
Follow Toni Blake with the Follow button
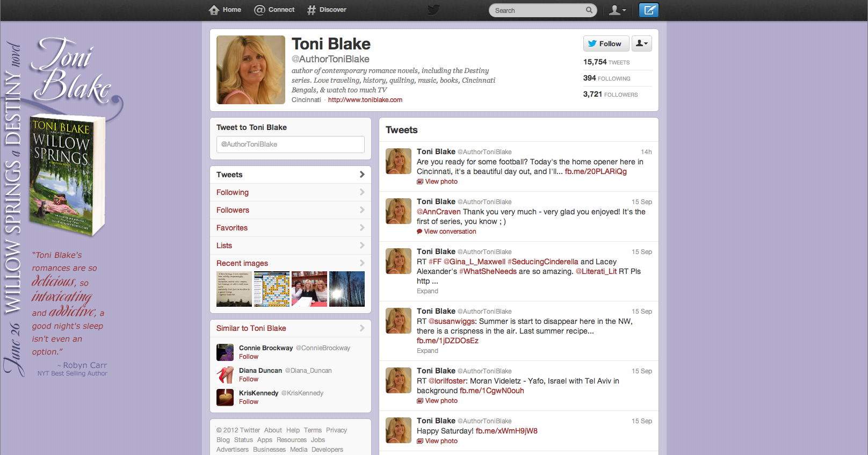[606, 44]
